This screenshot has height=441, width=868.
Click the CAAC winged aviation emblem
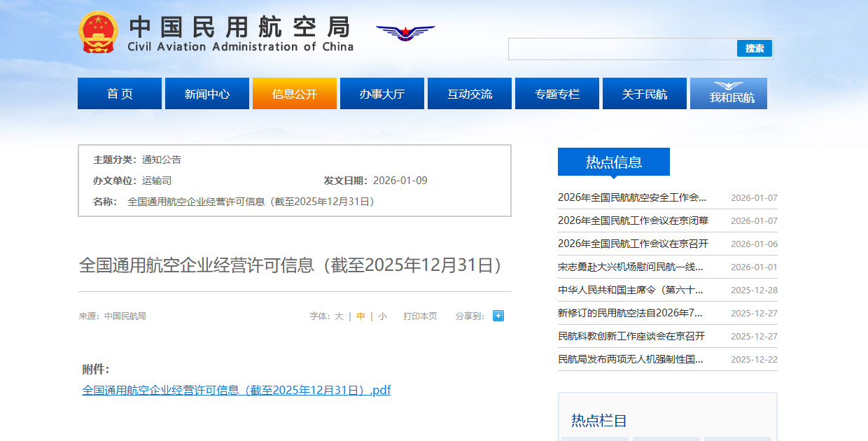(405, 32)
